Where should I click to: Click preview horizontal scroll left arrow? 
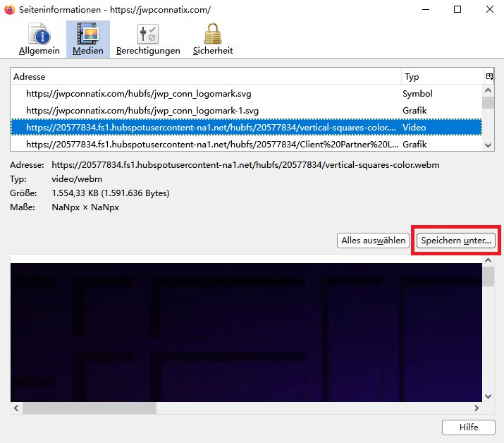pos(16,408)
